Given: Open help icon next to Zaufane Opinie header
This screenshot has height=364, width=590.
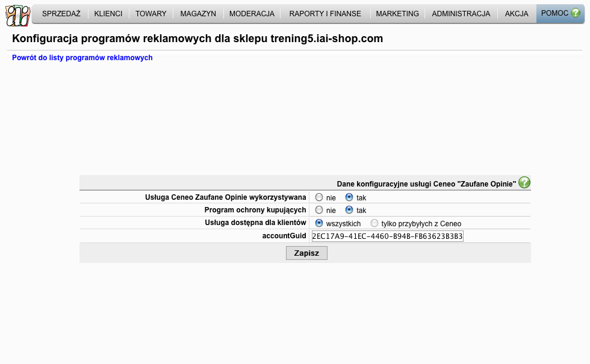Looking at the screenshot, I should [524, 182].
